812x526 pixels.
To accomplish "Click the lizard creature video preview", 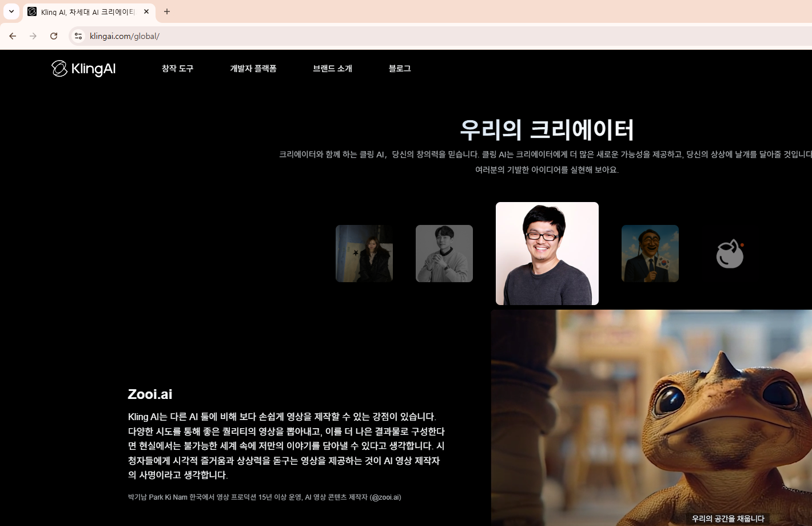I will tap(651, 418).
